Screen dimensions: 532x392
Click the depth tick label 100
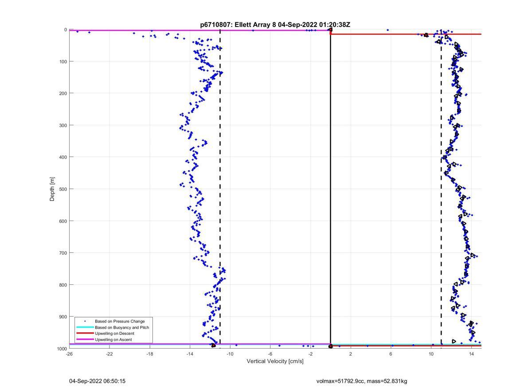click(63, 62)
